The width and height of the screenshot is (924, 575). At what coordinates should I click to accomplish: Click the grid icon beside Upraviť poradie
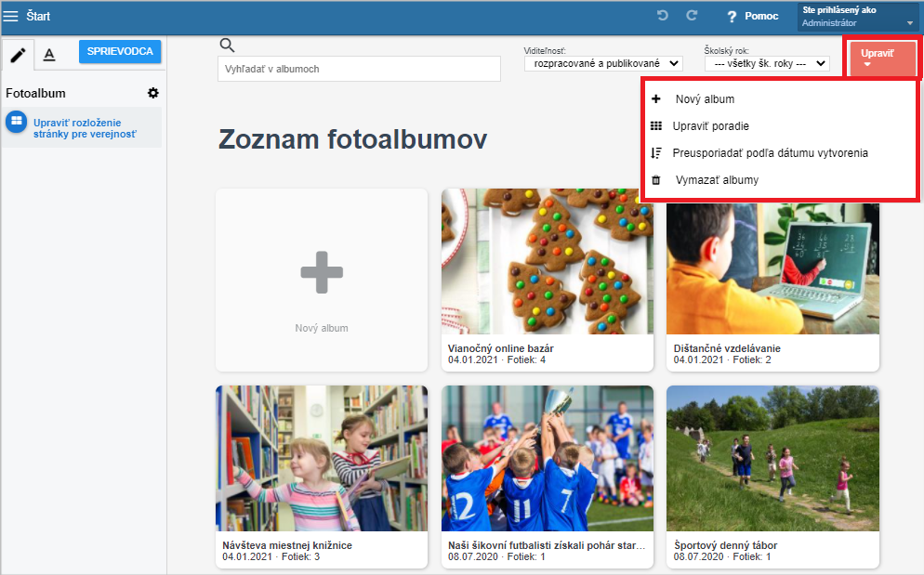[656, 126]
